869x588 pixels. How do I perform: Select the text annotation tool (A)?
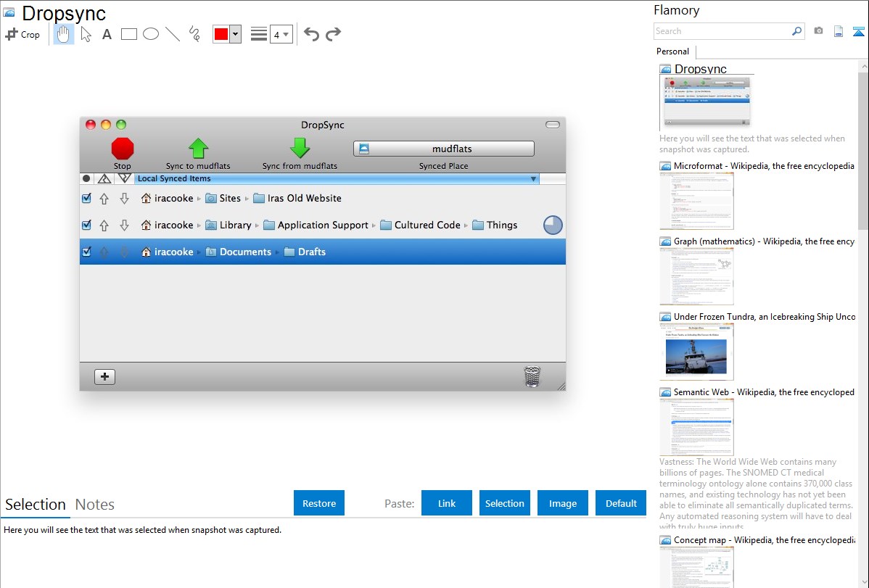(x=107, y=34)
